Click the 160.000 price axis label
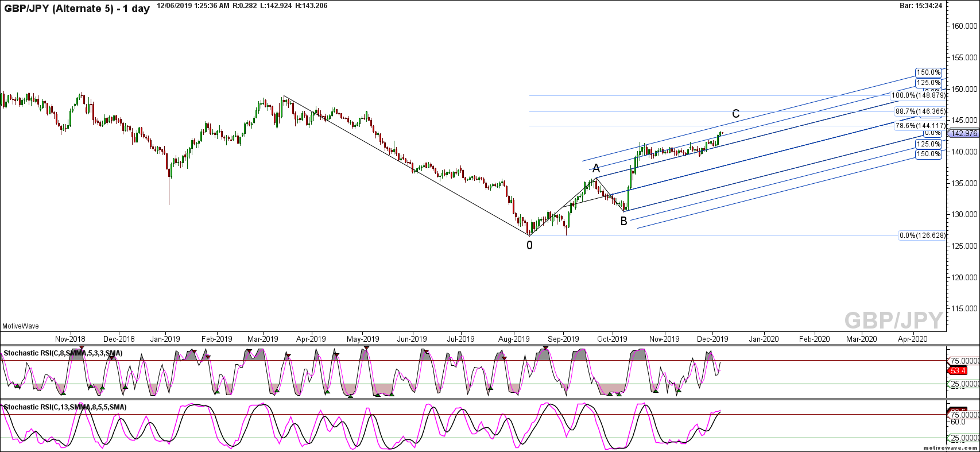This screenshot has width=980, height=452. pyautogui.click(x=964, y=26)
